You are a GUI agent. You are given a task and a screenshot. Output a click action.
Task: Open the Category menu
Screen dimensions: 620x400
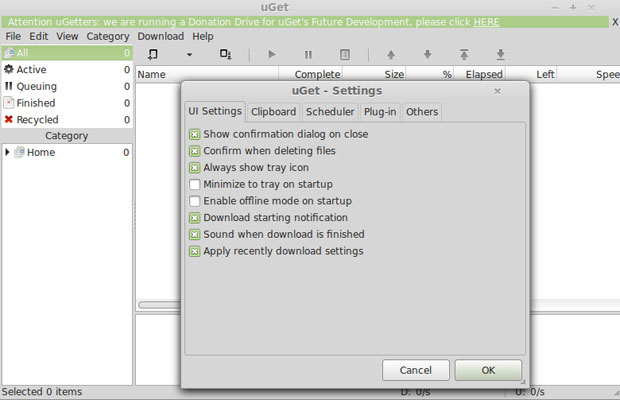pyautogui.click(x=108, y=36)
